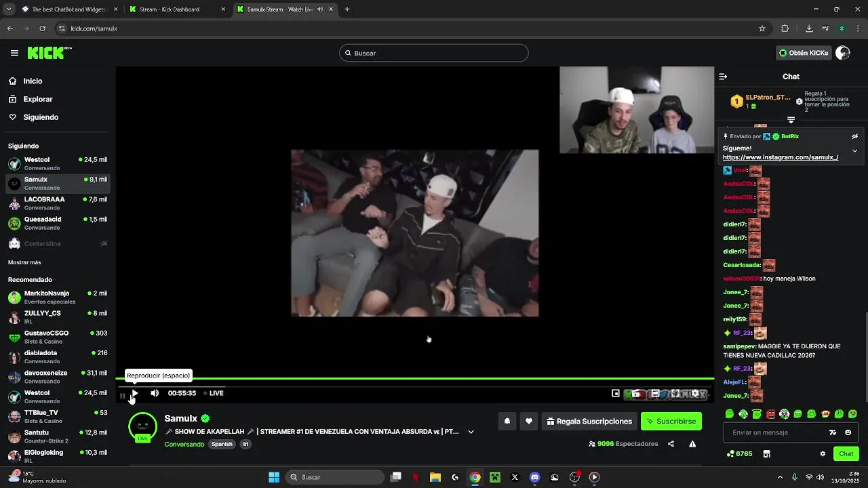Click the 7TV icon in message box
The image size is (868, 488).
tap(833, 432)
